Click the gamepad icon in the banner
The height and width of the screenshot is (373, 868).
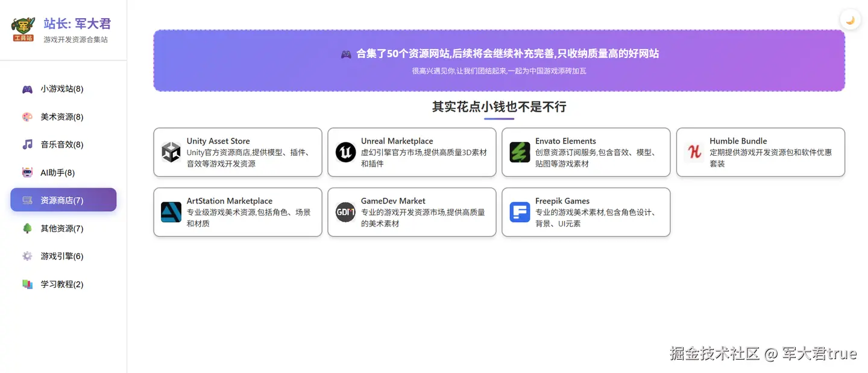[346, 54]
